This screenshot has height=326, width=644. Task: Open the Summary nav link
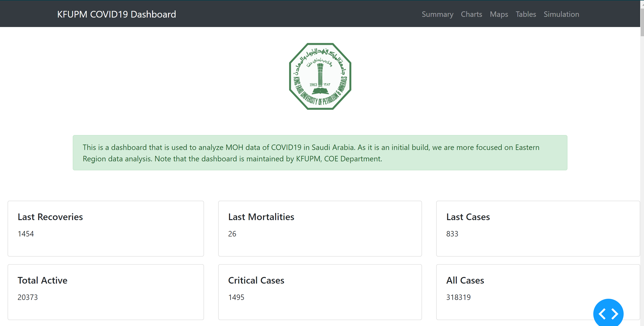click(x=437, y=14)
